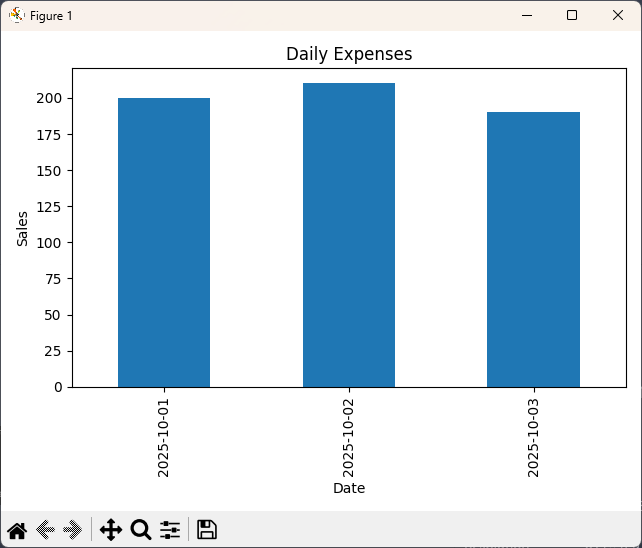Minimize the Figure 1 window
This screenshot has height=548, width=642.
pos(525,15)
